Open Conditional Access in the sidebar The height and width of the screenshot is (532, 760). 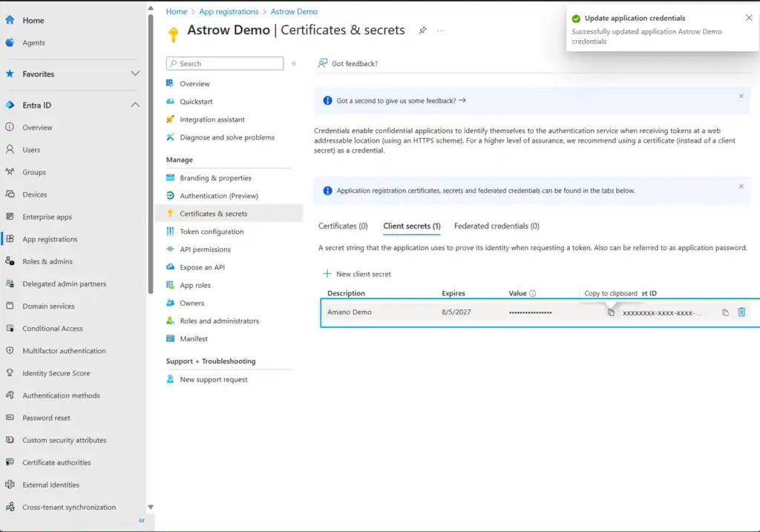tap(53, 328)
